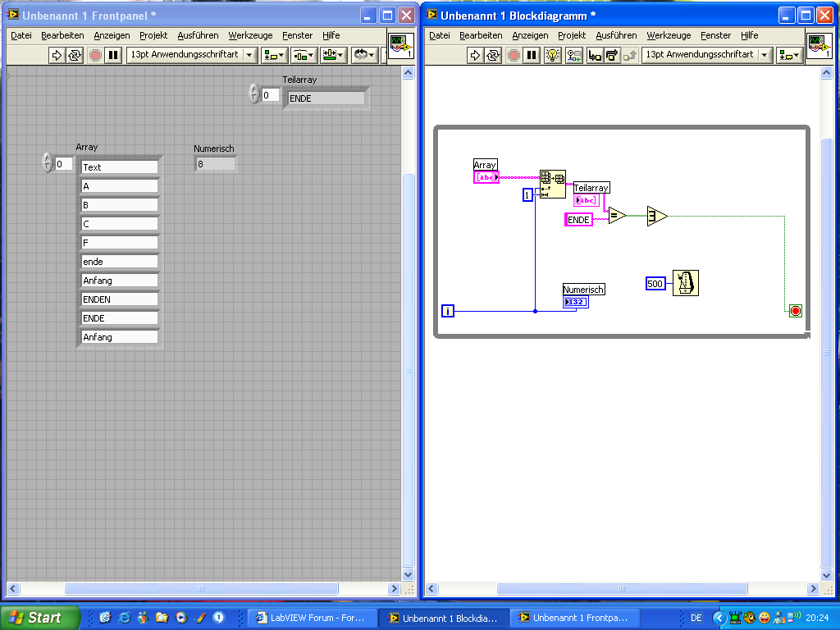Click Teilarray element showing ENDE
Viewport: 840px width, 630px height.
click(326, 98)
